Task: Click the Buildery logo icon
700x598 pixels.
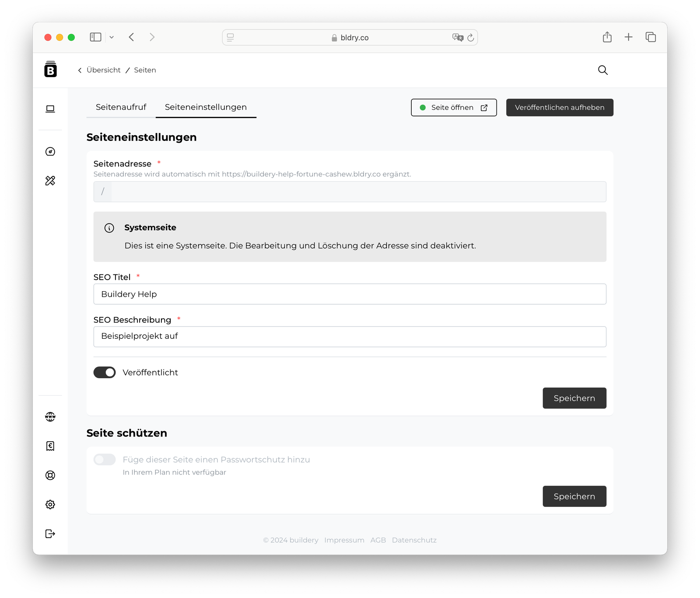Action: [x=50, y=70]
